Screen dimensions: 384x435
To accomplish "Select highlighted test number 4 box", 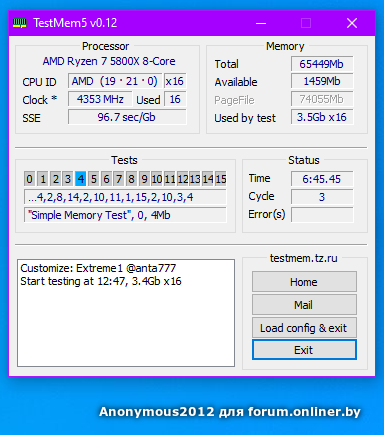I will pos(80,179).
